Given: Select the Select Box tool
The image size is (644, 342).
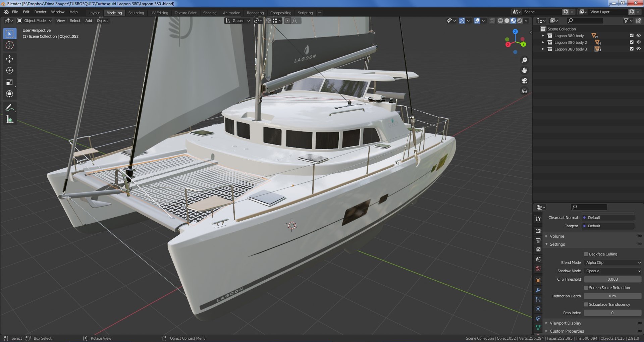Looking at the screenshot, I should click(x=10, y=34).
